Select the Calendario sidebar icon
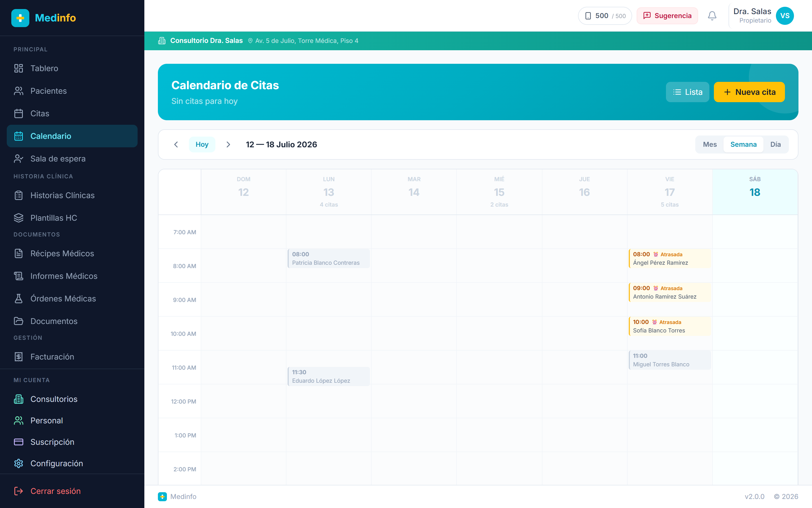This screenshot has height=508, width=812. coord(18,136)
